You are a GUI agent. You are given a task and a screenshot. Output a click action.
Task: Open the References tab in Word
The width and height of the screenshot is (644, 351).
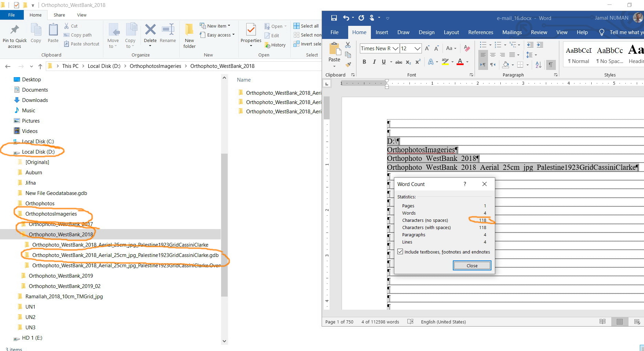point(480,32)
